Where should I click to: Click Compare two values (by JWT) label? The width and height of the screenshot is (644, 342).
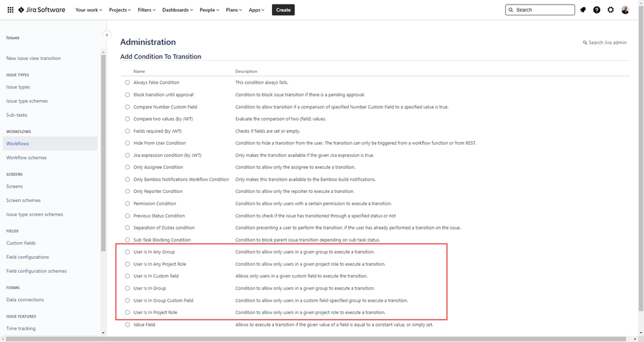pyautogui.click(x=163, y=119)
